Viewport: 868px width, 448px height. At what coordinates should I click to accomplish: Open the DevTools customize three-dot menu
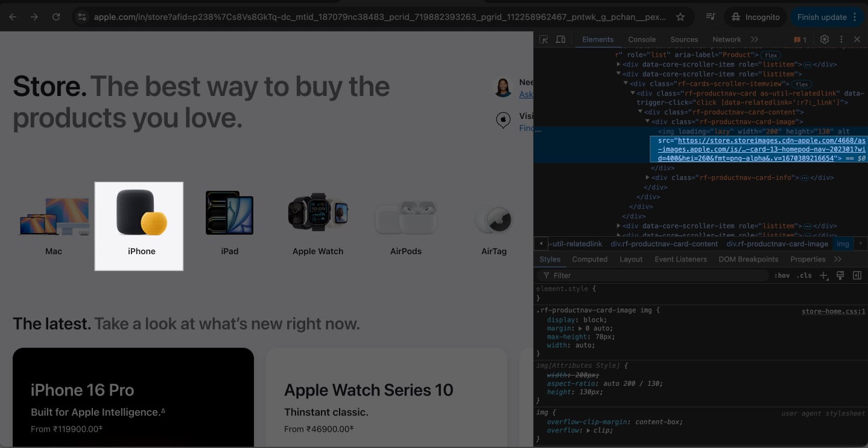(841, 39)
